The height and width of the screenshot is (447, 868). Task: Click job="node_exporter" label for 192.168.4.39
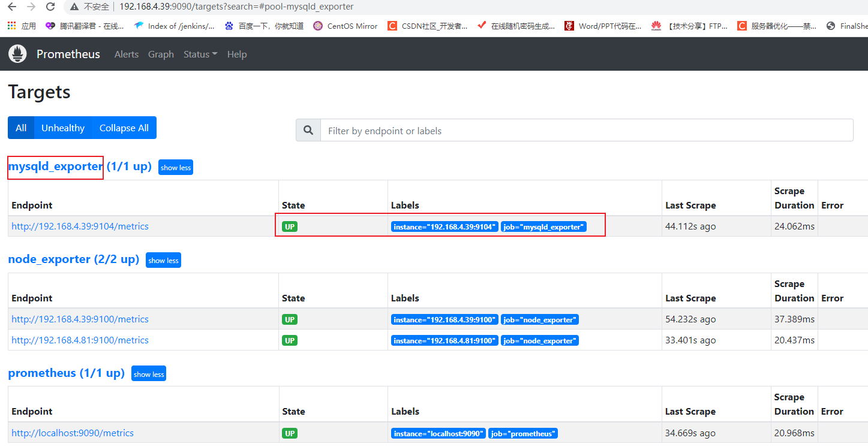[x=540, y=320]
